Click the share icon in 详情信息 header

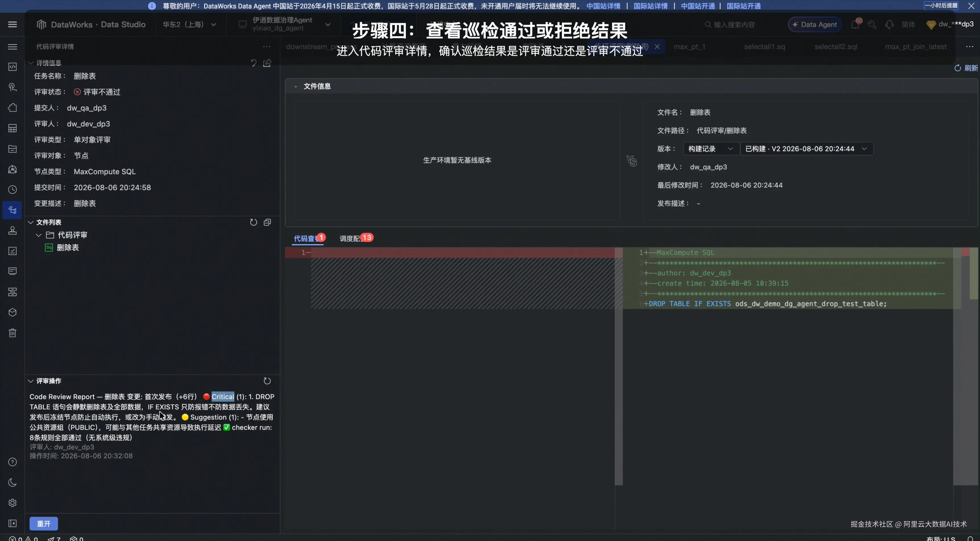[267, 63]
